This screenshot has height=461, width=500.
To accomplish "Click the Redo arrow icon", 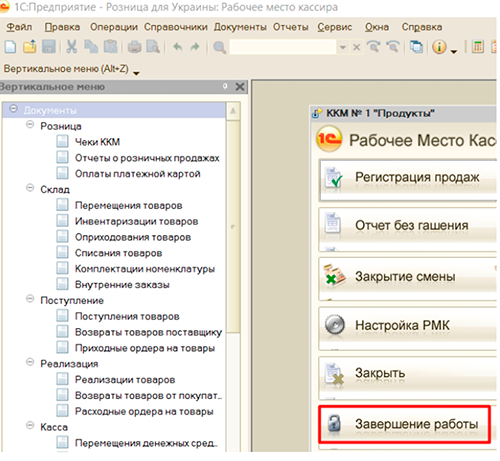I will click(x=195, y=47).
